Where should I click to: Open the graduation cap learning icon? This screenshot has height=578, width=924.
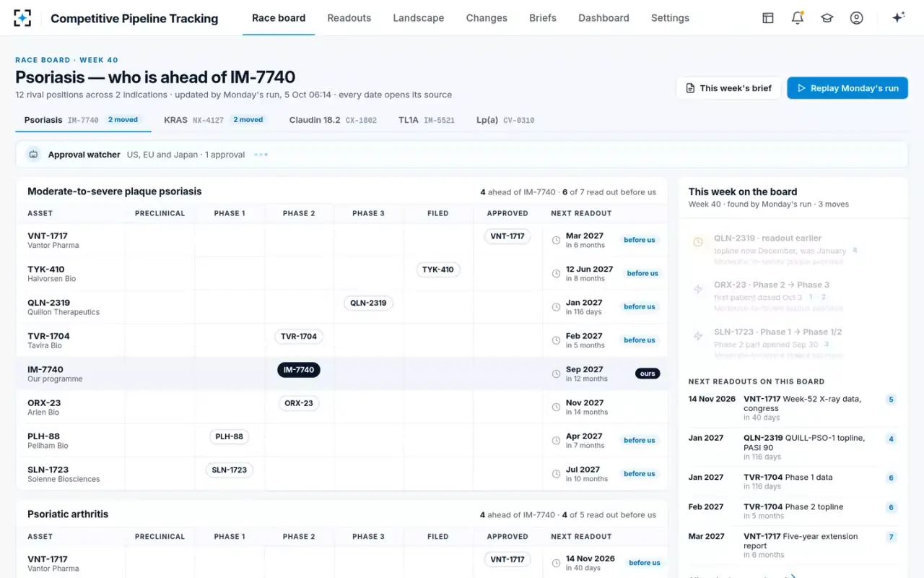[x=827, y=18]
